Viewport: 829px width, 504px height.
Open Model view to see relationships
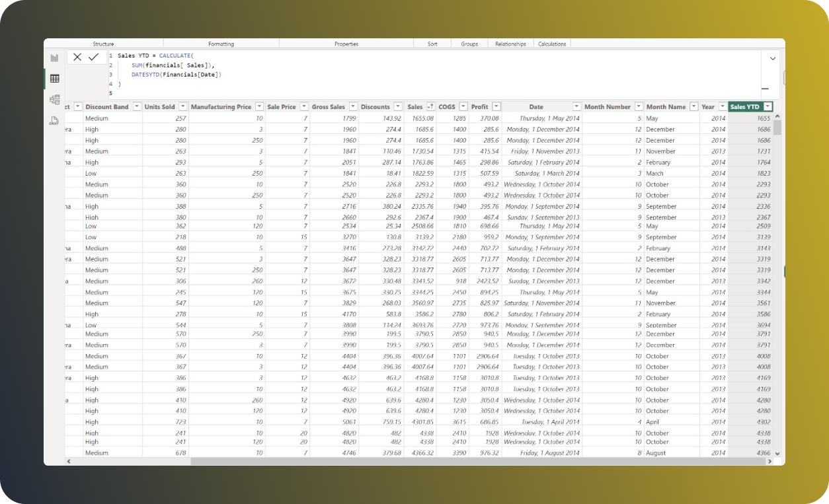click(54, 99)
